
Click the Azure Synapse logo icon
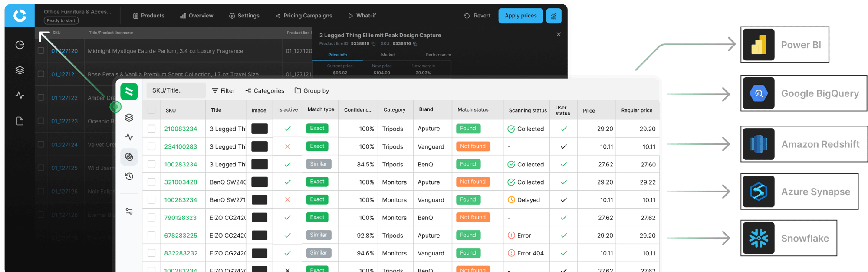(x=759, y=192)
